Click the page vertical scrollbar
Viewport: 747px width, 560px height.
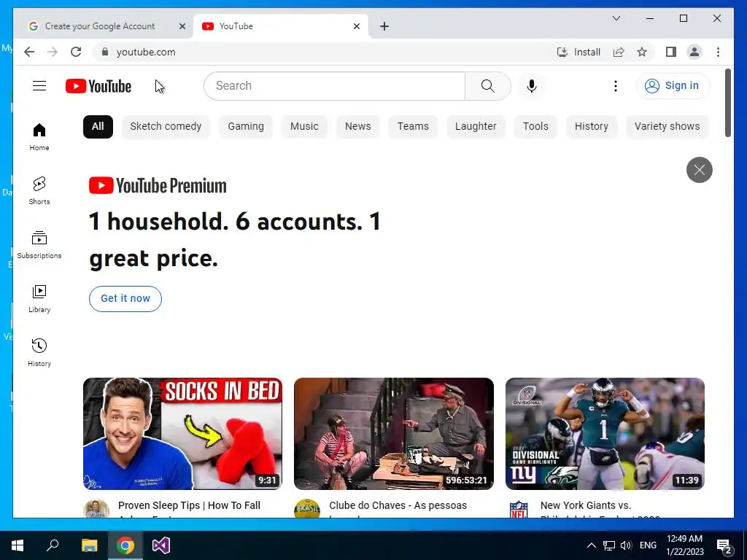point(727,103)
